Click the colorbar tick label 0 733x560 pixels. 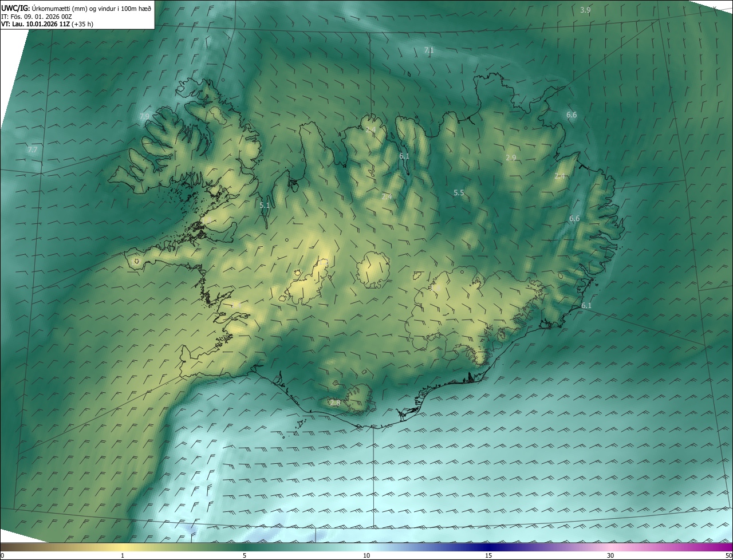pyautogui.click(x=2, y=555)
